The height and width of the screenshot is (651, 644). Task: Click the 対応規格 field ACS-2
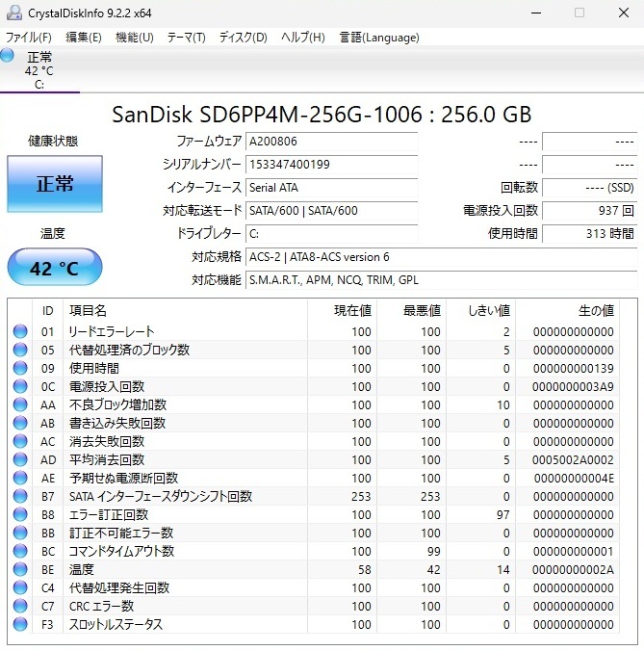(x=442, y=257)
